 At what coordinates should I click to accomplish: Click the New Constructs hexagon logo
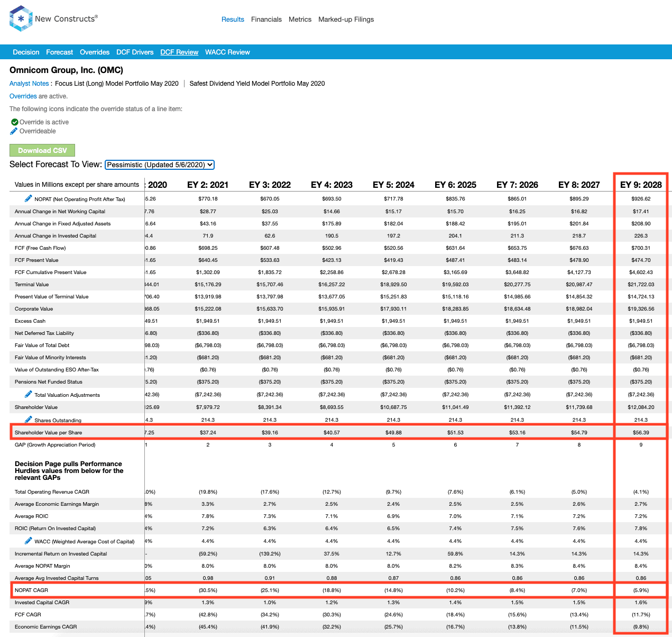point(21,19)
